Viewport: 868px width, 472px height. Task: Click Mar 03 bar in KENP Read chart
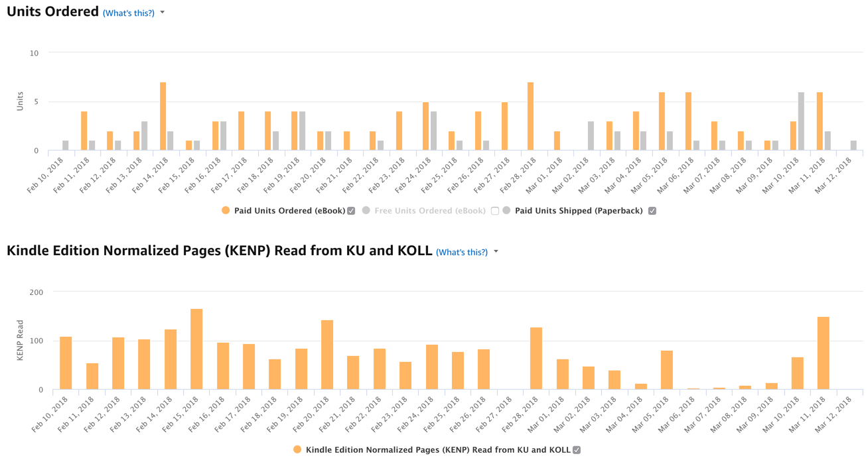pos(615,381)
